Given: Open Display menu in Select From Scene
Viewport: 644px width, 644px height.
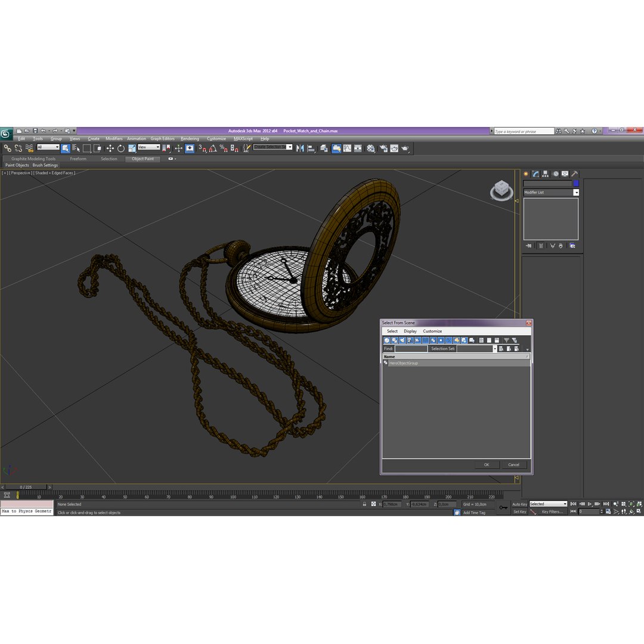Looking at the screenshot, I should point(410,331).
